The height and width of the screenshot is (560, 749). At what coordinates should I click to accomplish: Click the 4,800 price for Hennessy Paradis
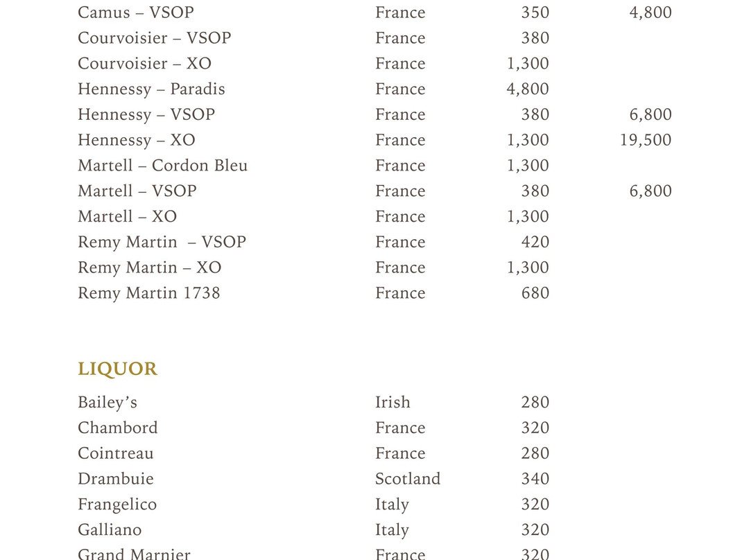click(x=527, y=89)
